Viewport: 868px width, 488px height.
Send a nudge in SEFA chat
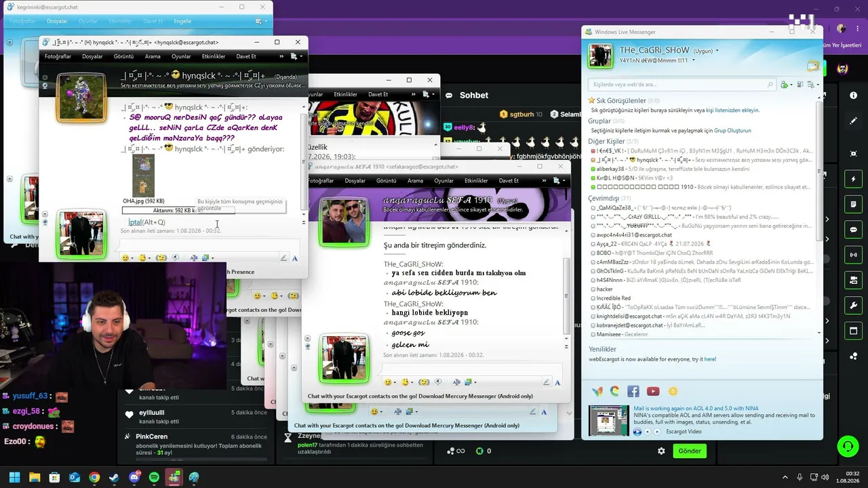424,382
